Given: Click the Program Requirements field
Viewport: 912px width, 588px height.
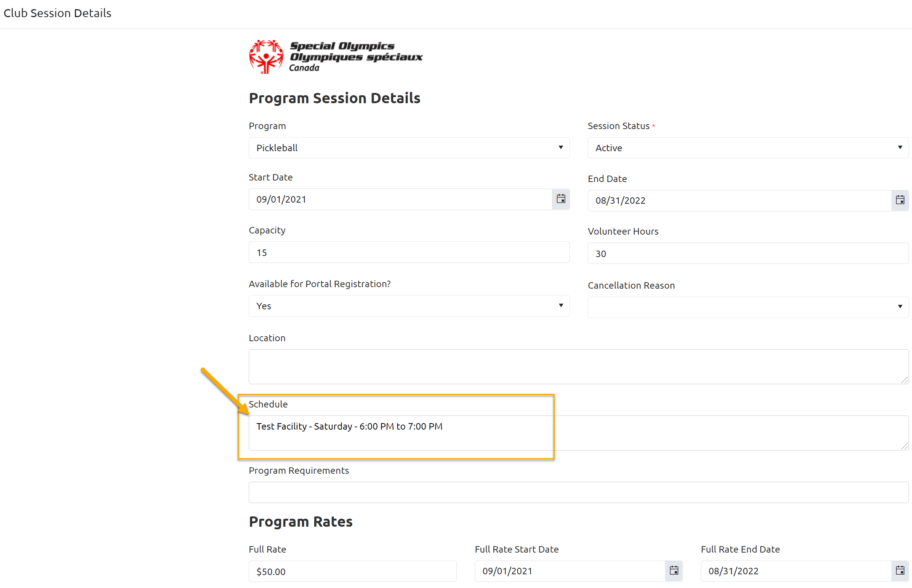Looking at the screenshot, I should (x=579, y=492).
